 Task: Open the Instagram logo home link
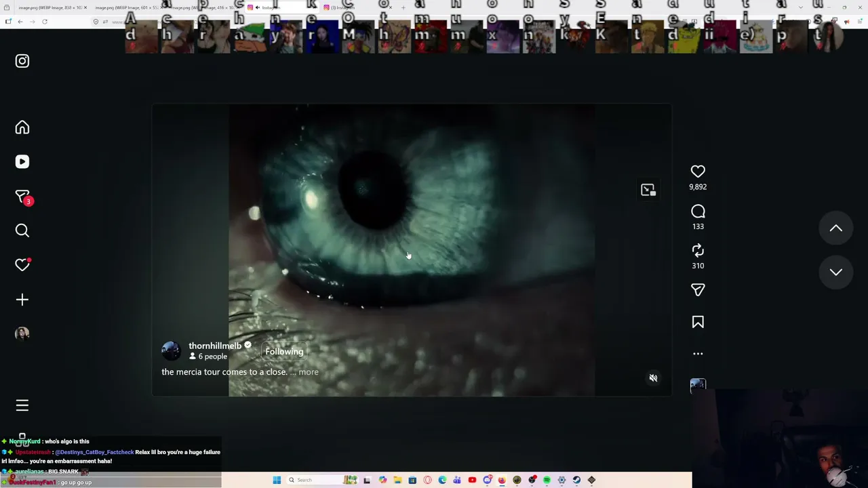tap(22, 61)
